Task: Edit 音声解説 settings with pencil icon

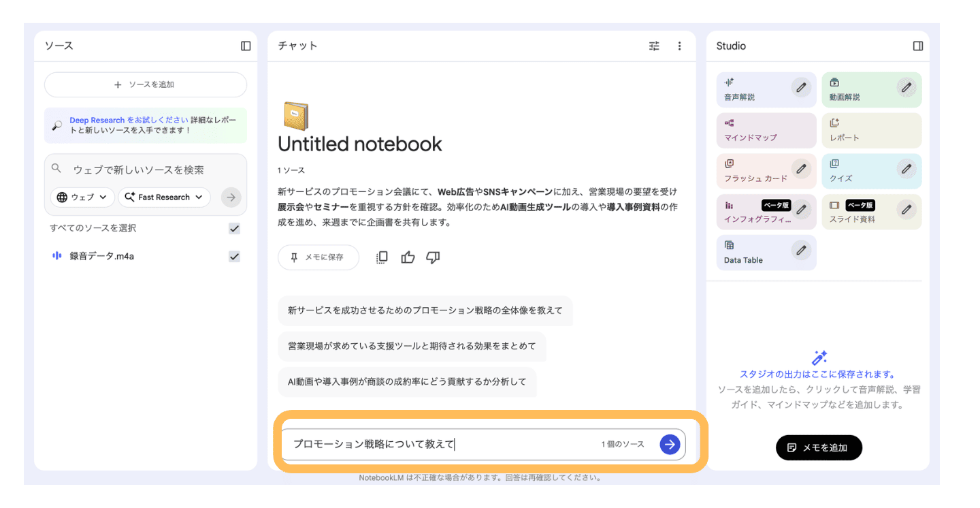Action: point(801,87)
